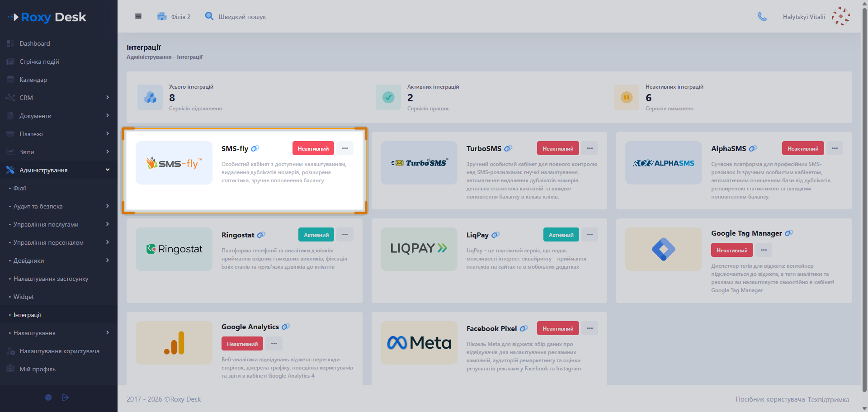Click the SMS-fly logo thumbnail

tap(174, 163)
